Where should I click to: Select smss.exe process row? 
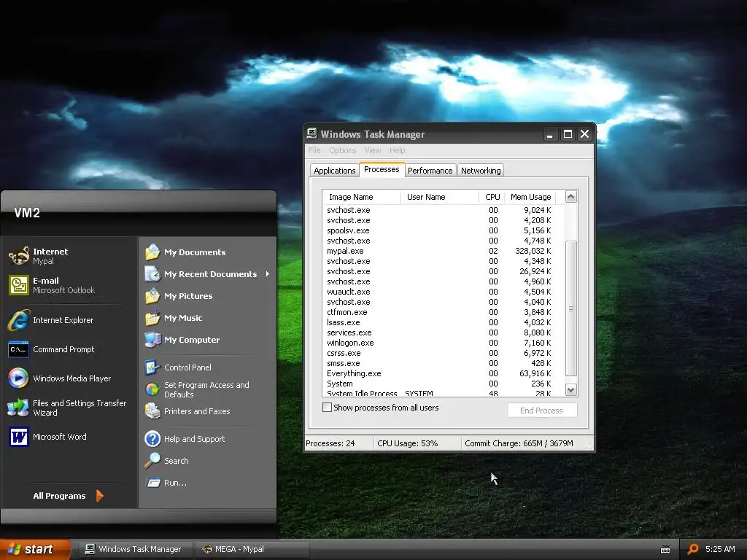coord(438,363)
